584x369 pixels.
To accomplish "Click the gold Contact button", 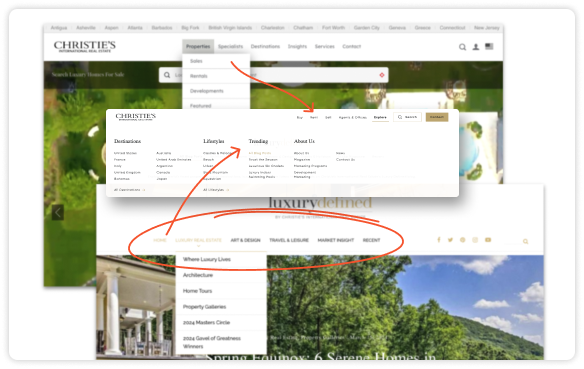I will (x=437, y=117).
